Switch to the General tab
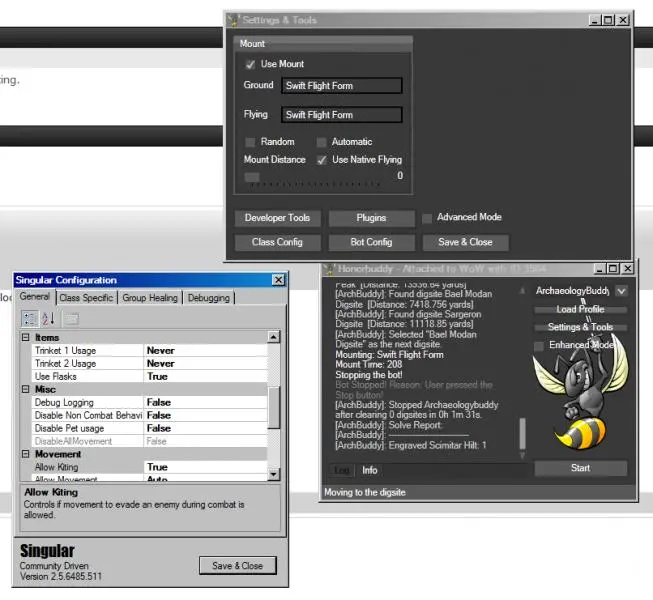Viewport: 653px width, 600px height. [x=35, y=296]
